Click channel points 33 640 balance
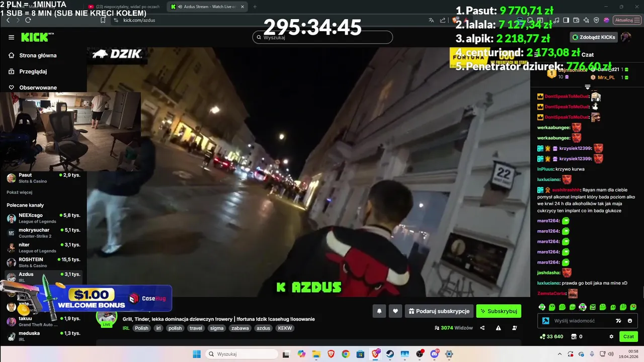Screen dimensions: 644x362 click(x=551, y=336)
